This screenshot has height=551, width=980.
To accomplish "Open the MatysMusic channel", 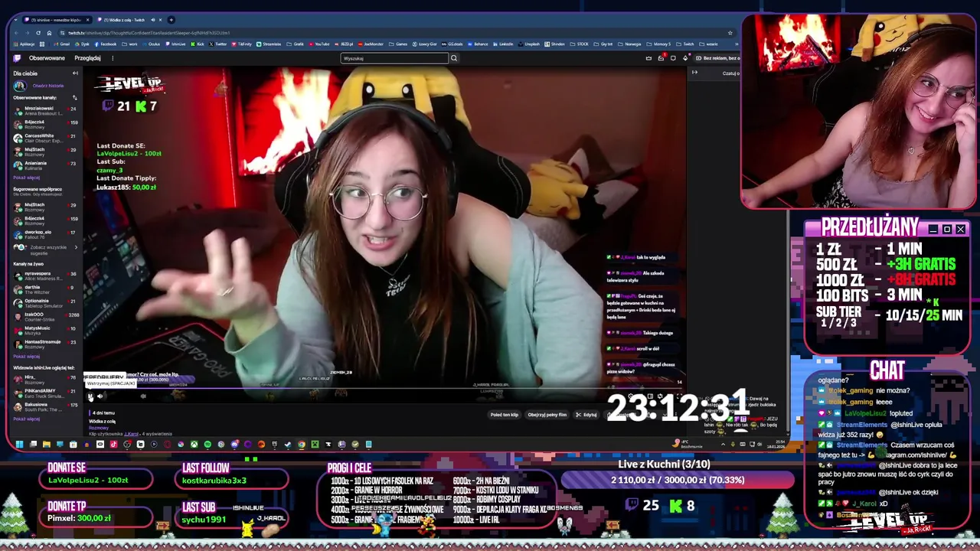I will click(45, 331).
